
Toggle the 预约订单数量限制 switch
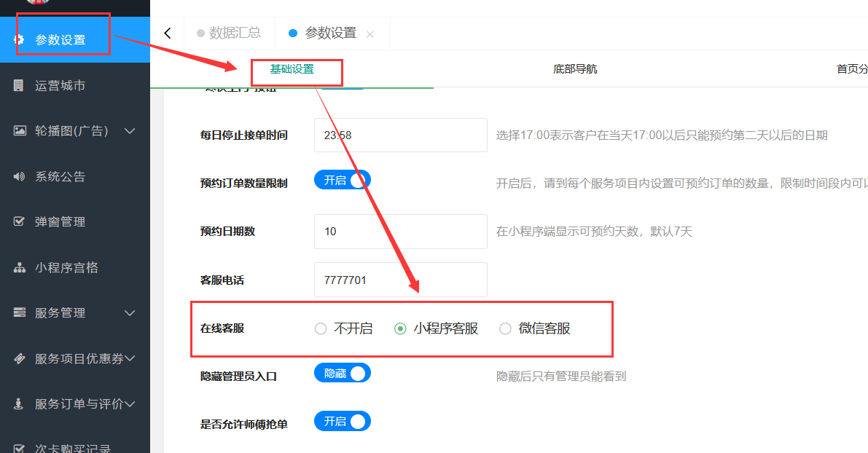[342, 180]
